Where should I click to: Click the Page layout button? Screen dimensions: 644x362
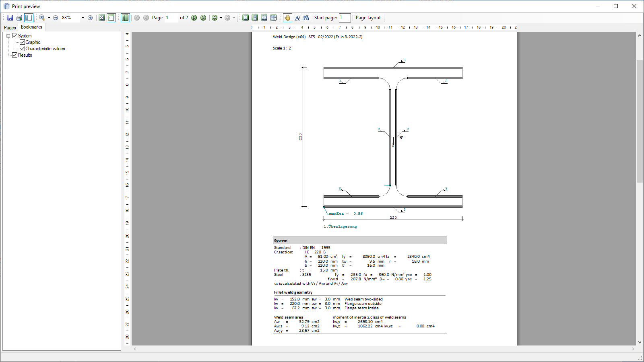point(368,18)
